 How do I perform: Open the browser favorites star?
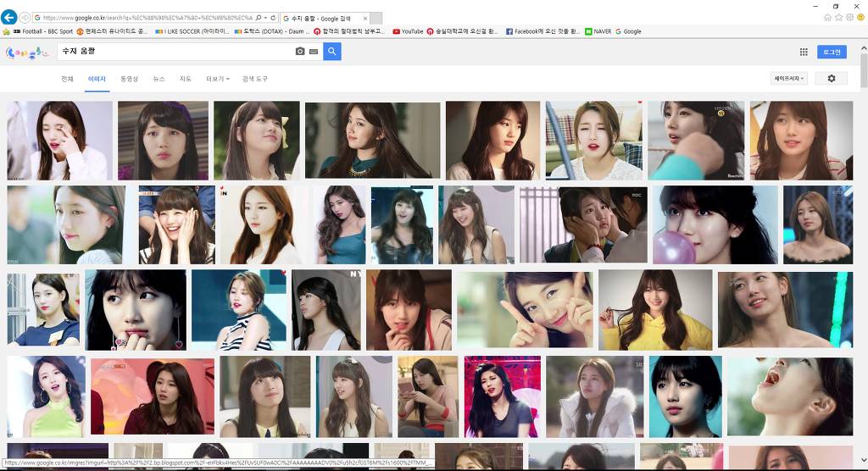[838, 17]
